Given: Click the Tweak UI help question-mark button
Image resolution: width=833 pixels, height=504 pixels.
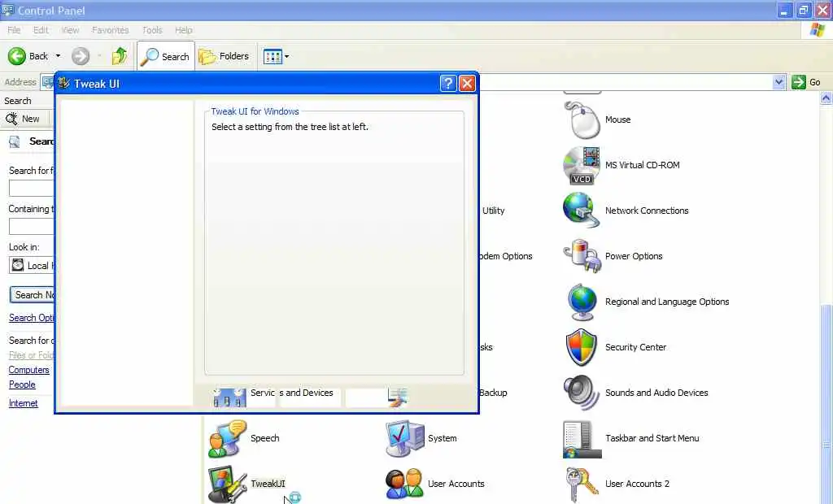Looking at the screenshot, I should (448, 84).
